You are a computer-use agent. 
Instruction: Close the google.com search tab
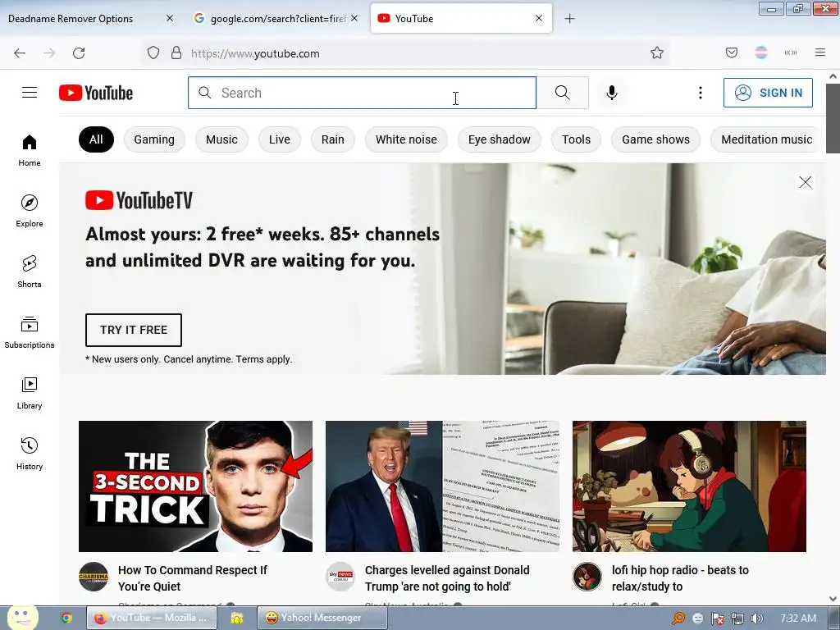pyautogui.click(x=354, y=18)
